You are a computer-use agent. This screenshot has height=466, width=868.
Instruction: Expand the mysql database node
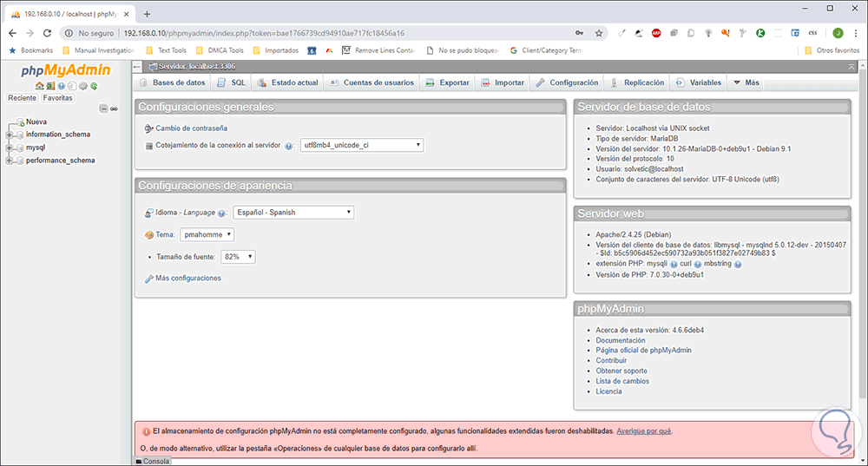[9, 148]
